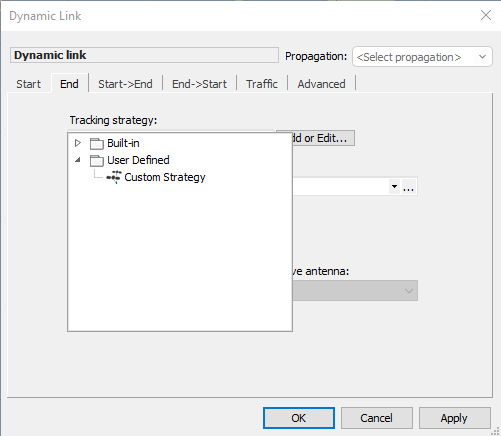Open the disabled antenna dropdown

click(355, 291)
